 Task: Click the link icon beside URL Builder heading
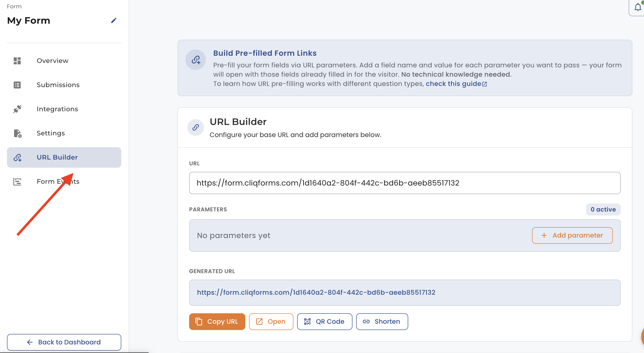196,127
